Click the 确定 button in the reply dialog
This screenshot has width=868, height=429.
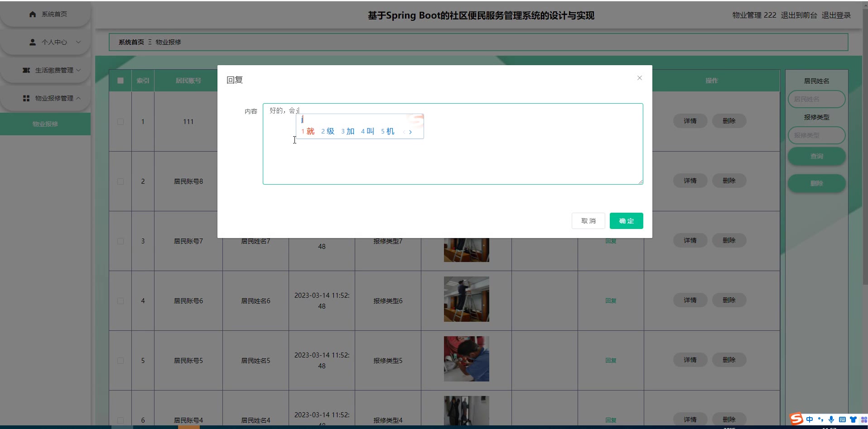click(x=626, y=221)
